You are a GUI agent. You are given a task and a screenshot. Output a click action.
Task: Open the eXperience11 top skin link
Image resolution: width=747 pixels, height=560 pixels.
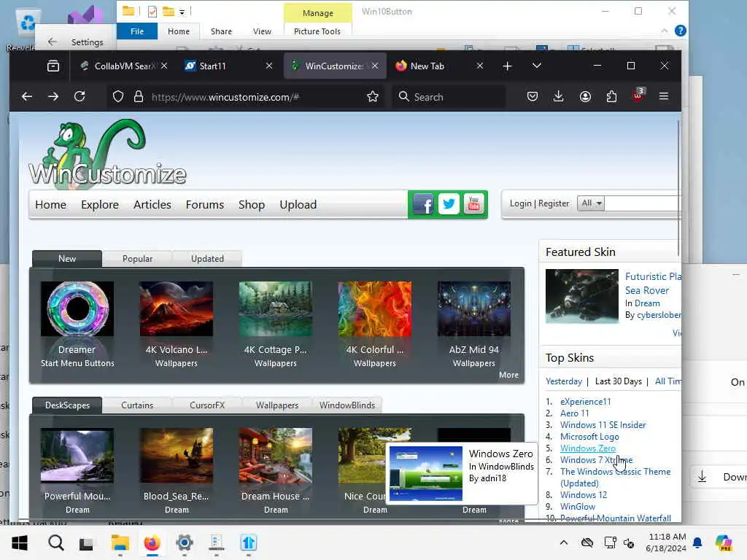tap(585, 402)
